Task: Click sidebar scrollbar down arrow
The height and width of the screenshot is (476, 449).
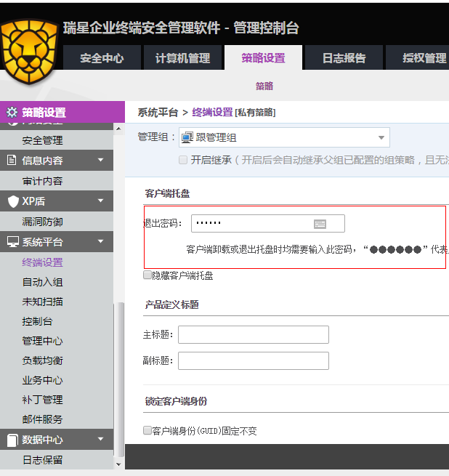Action: [118, 464]
